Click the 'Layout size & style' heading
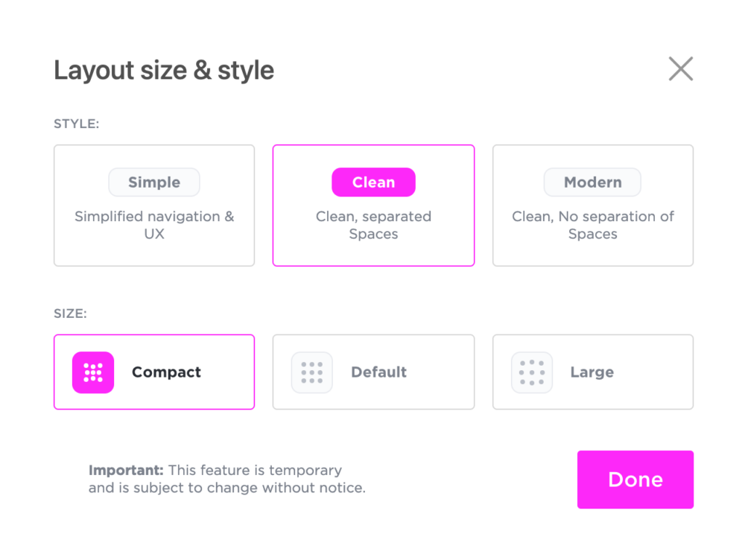 [x=164, y=71]
